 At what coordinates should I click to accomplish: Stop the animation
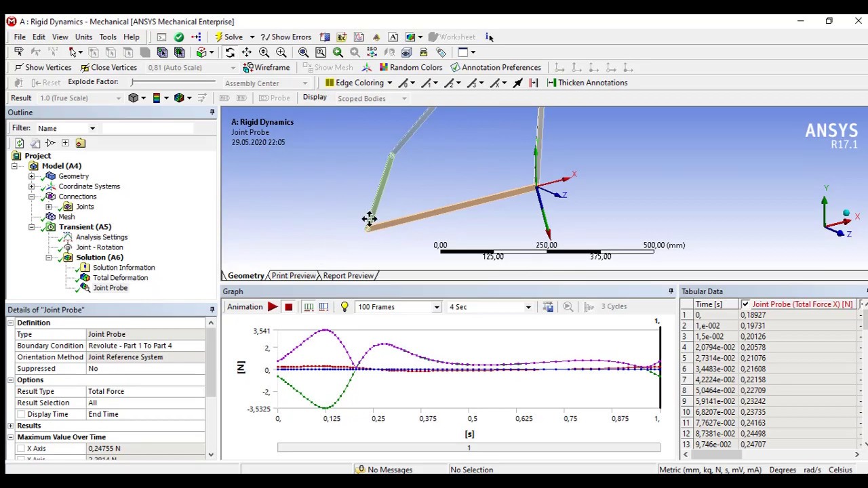pos(289,307)
